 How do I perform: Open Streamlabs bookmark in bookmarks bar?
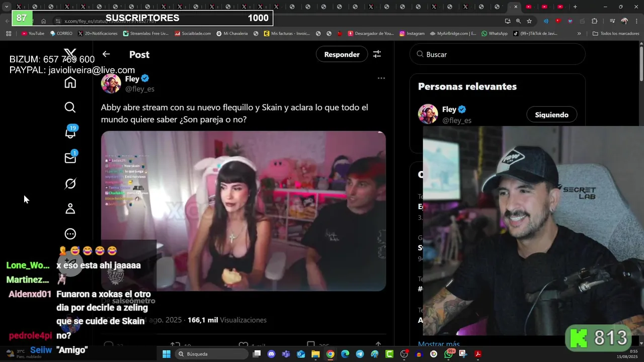pos(145,33)
